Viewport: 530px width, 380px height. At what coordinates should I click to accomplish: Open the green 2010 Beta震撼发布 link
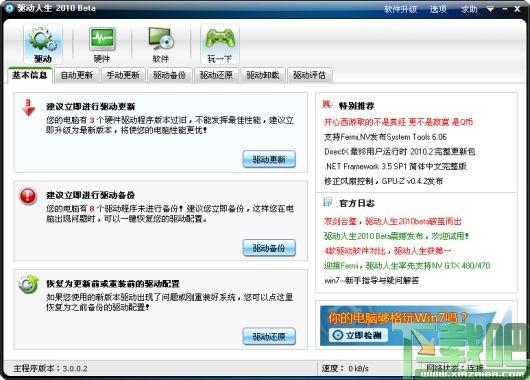click(396, 236)
